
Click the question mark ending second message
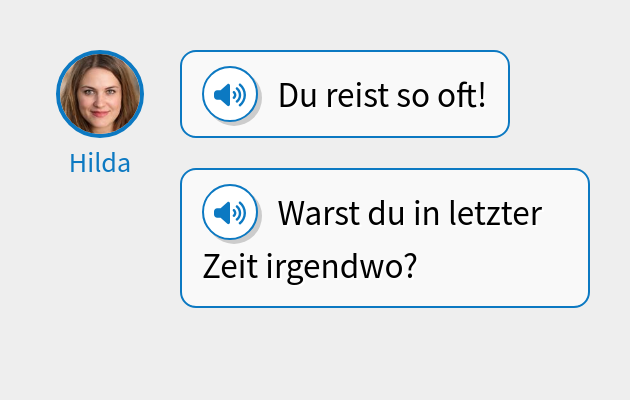tap(410, 266)
